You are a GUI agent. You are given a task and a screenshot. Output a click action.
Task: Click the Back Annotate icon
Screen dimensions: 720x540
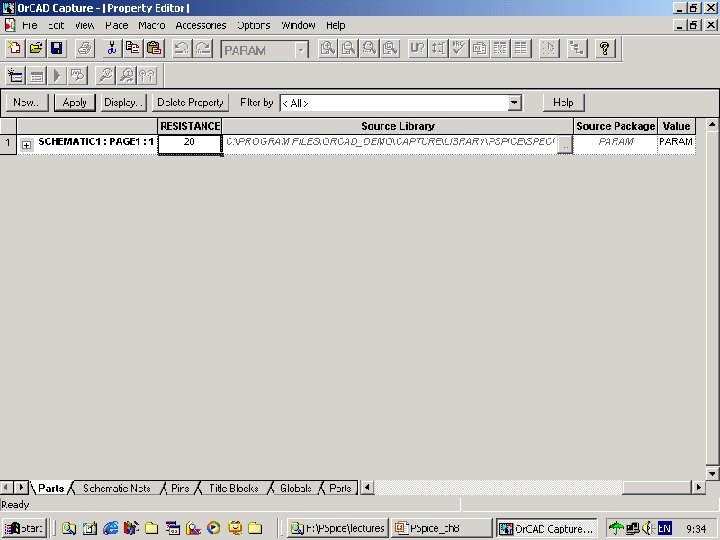coord(438,48)
